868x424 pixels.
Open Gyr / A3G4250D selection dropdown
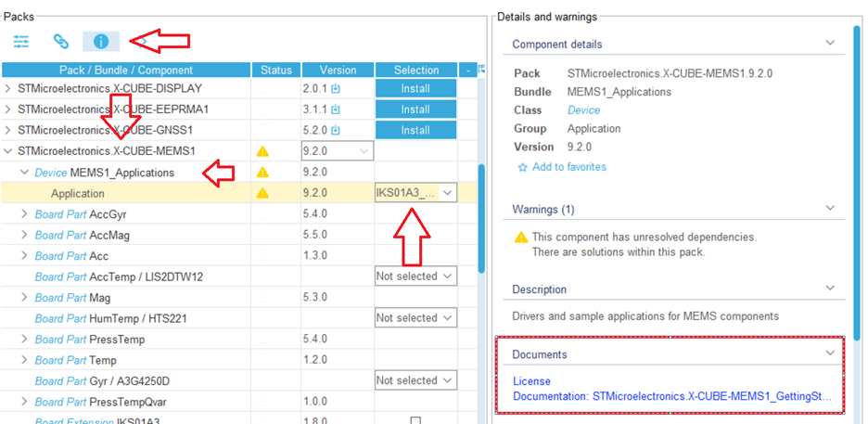[415, 380]
